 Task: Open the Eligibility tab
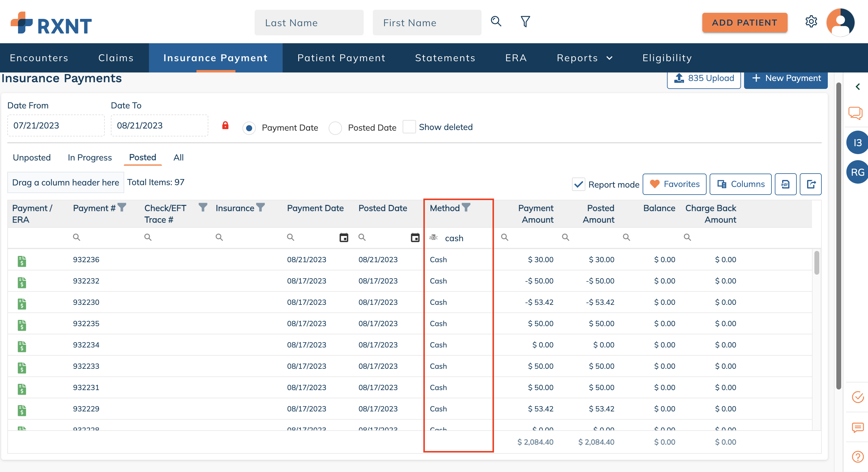667,58
